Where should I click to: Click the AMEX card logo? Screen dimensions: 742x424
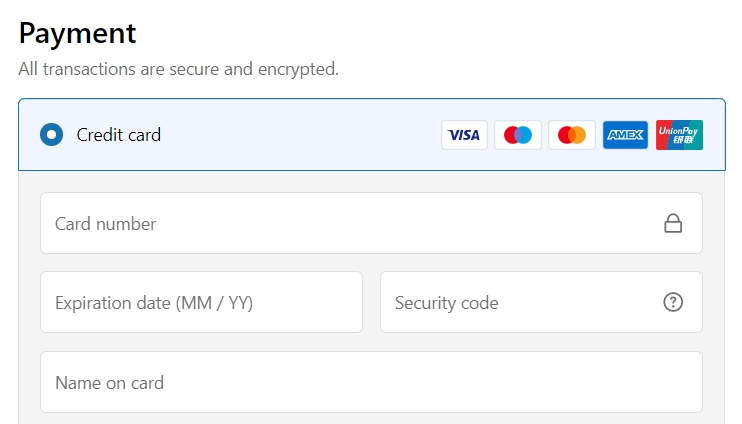click(625, 135)
